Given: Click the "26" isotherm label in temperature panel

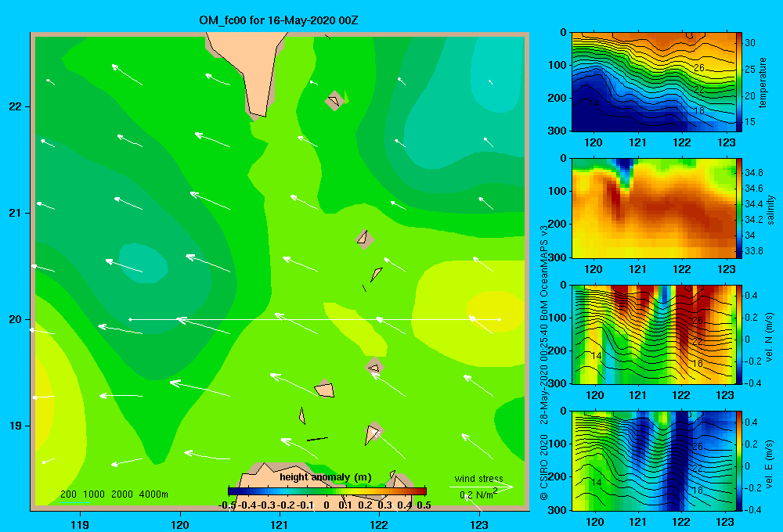Looking at the screenshot, I should click(x=698, y=68).
